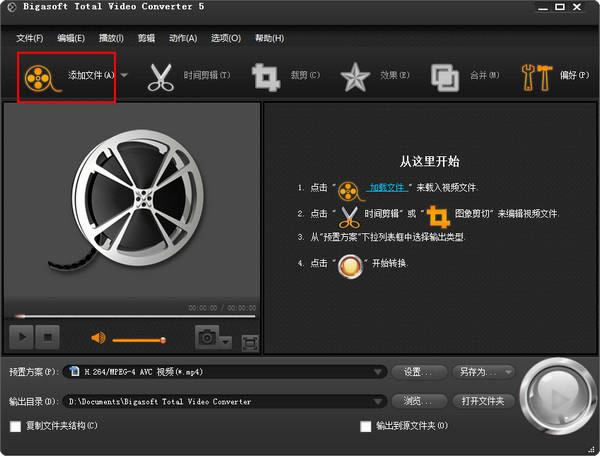Minimize the Bigasoft window
The image size is (600, 456).
pos(543,7)
